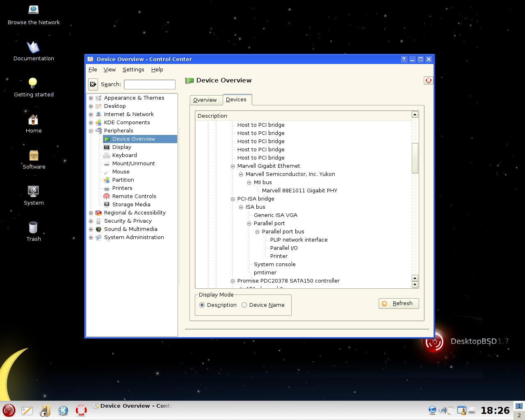Click the KDE gear icon in taskbar

pos(63,411)
